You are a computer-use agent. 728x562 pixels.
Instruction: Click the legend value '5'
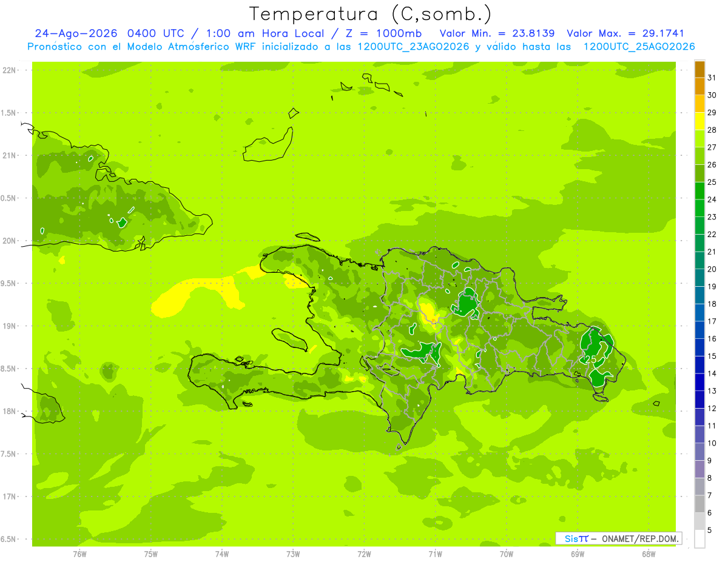[x=709, y=530]
